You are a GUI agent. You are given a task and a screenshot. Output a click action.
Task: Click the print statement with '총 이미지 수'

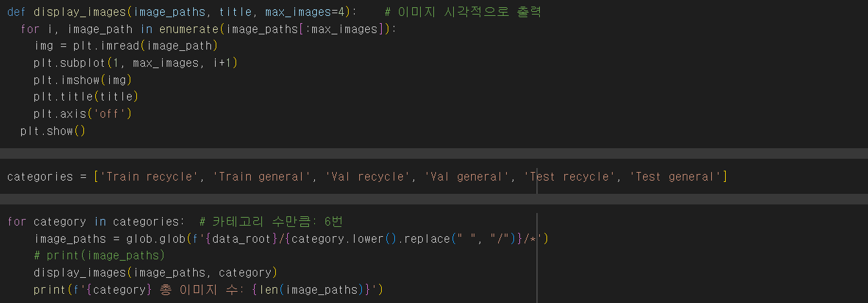[x=208, y=290]
